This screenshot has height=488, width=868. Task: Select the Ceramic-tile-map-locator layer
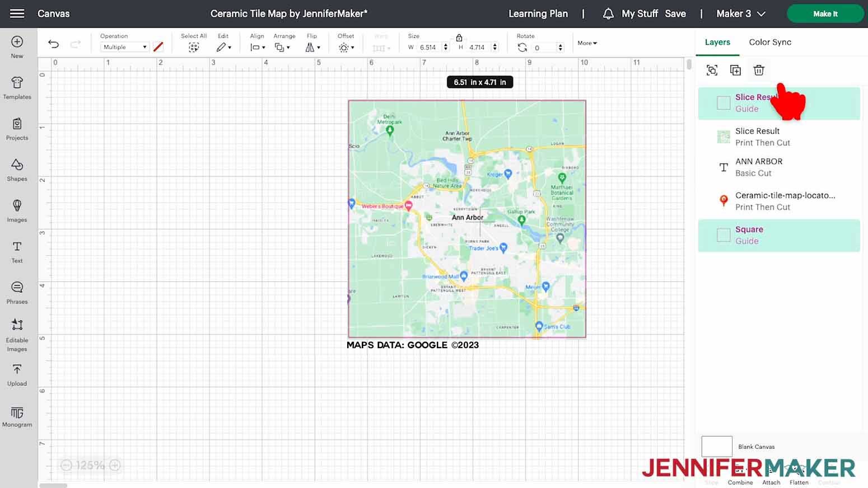tap(779, 201)
